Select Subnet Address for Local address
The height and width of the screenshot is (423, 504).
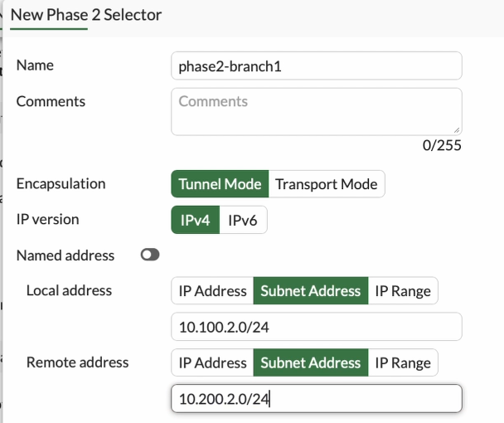click(311, 291)
